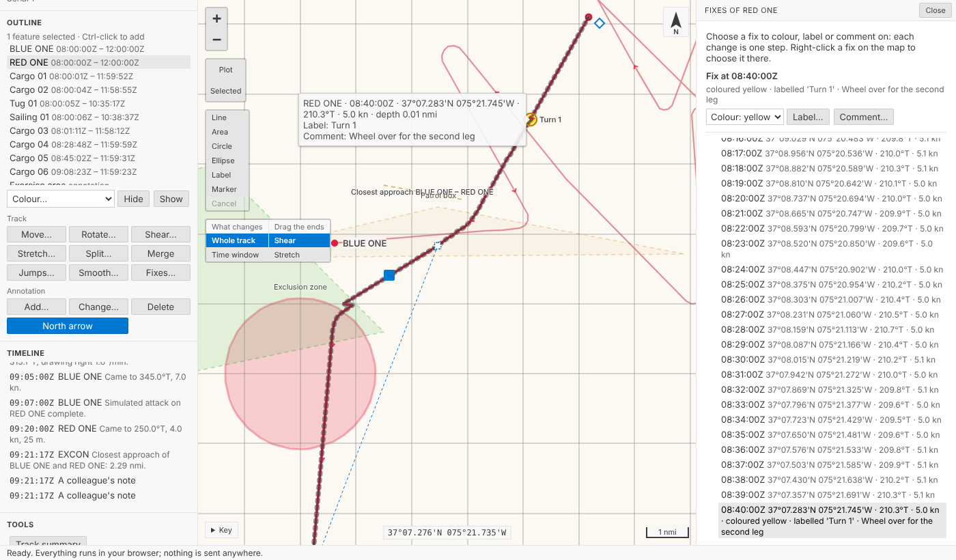Click the north arrow compass icon
The width and height of the screenshot is (956, 560).
click(675, 23)
